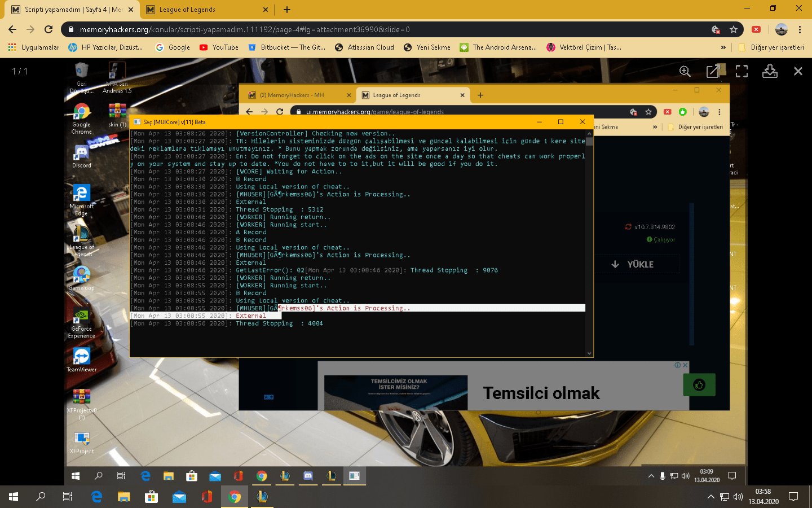The image size is (812, 508).
Task: Show hidden system tray icons
Action: (711, 497)
